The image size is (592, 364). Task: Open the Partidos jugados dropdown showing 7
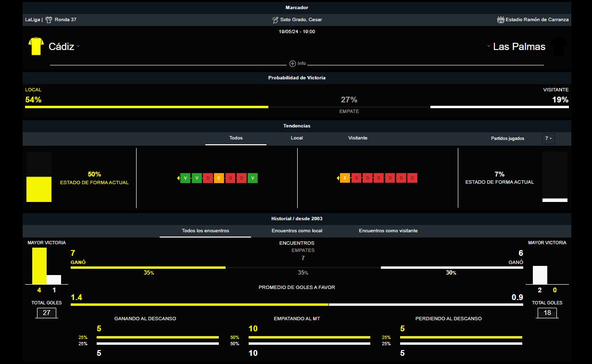548,138
